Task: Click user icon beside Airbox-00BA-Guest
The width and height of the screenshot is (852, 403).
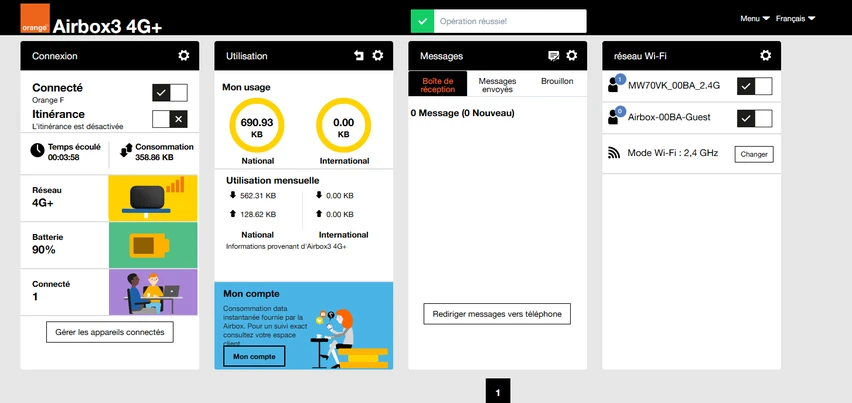Action: pos(615,116)
